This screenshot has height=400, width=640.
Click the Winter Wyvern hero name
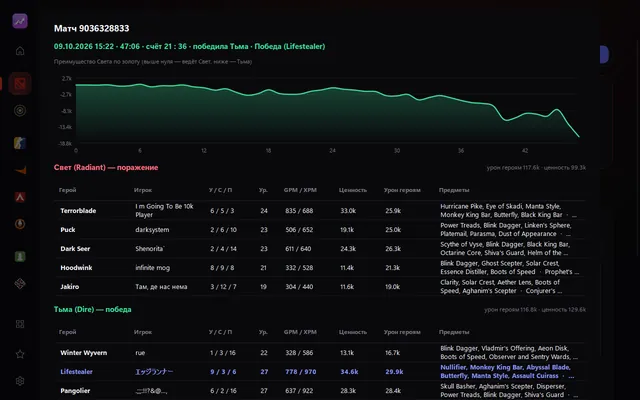[x=84, y=353]
